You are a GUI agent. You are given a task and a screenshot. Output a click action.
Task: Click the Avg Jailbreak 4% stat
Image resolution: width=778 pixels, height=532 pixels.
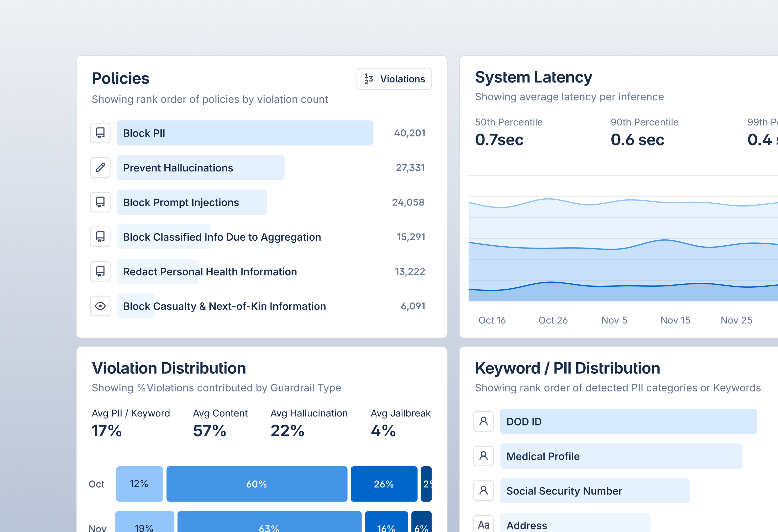pyautogui.click(x=400, y=423)
